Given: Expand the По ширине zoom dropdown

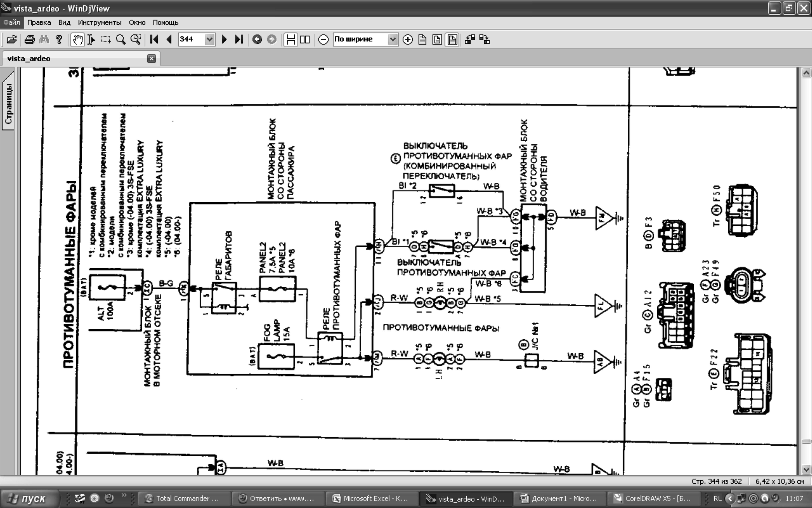Looking at the screenshot, I should [392, 40].
